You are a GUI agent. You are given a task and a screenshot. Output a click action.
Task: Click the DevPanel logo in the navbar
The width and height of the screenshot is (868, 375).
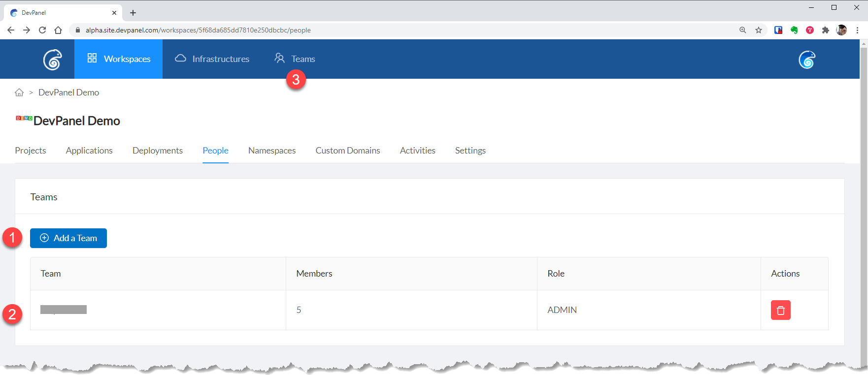52,60
